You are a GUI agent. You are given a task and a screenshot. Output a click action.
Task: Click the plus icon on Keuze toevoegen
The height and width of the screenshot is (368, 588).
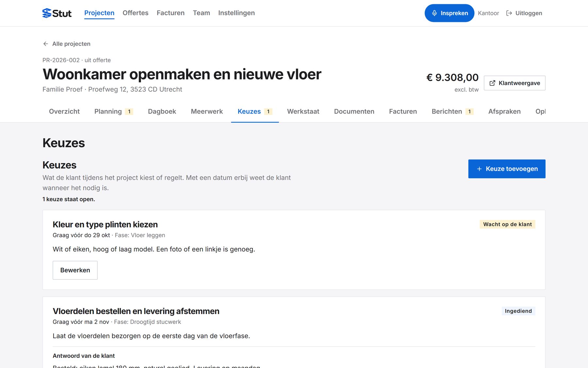pyautogui.click(x=479, y=169)
